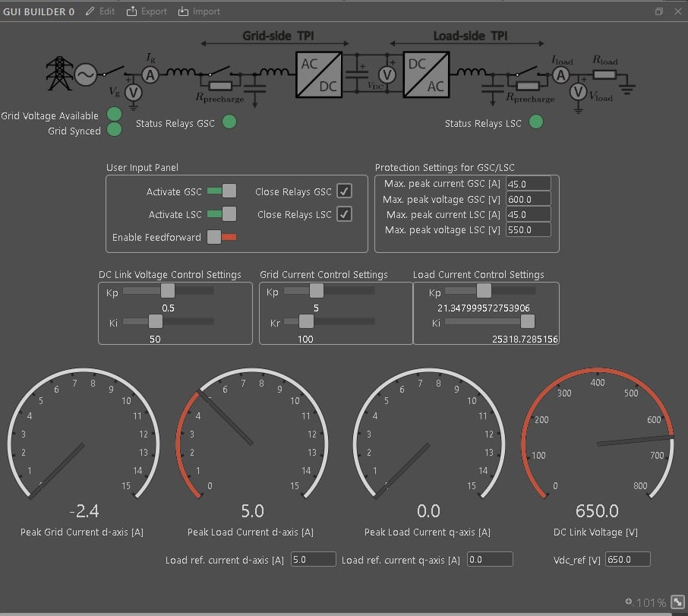Click the Export icon in header
The height and width of the screenshot is (616, 688).
point(132,11)
